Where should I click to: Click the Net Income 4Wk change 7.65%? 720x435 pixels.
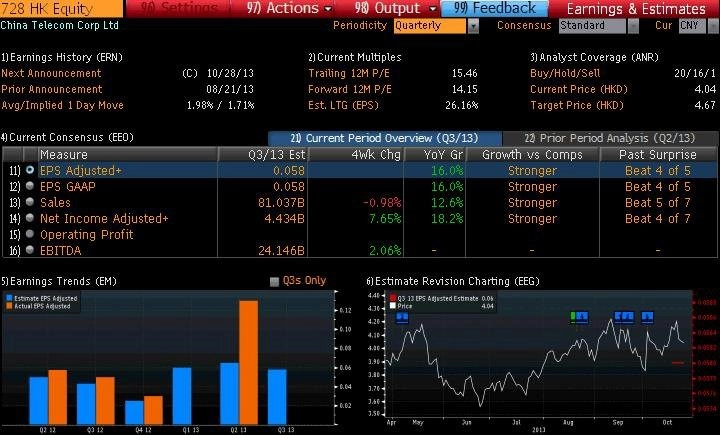point(385,219)
